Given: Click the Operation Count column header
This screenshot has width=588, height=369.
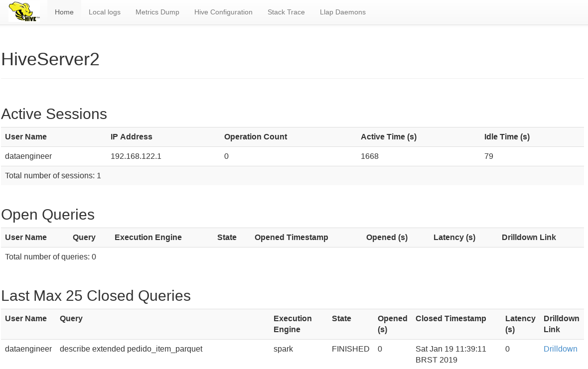Looking at the screenshot, I should (x=256, y=137).
